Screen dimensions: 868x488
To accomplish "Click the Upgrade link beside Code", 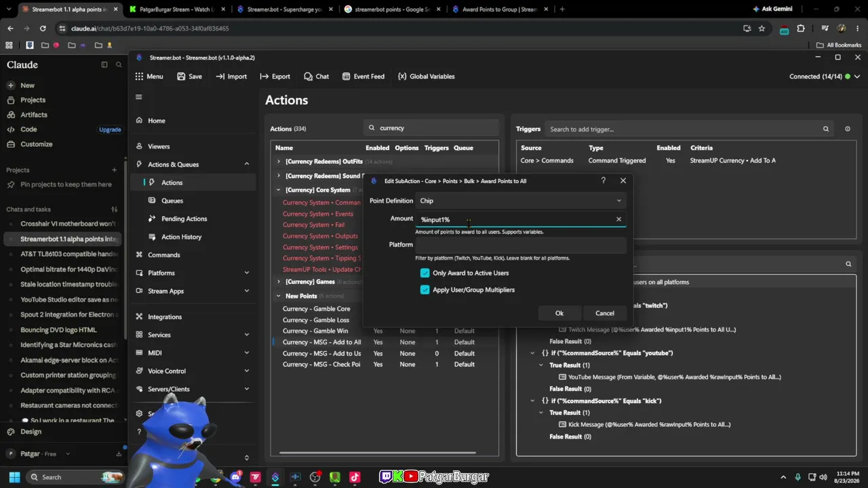I will (x=110, y=129).
